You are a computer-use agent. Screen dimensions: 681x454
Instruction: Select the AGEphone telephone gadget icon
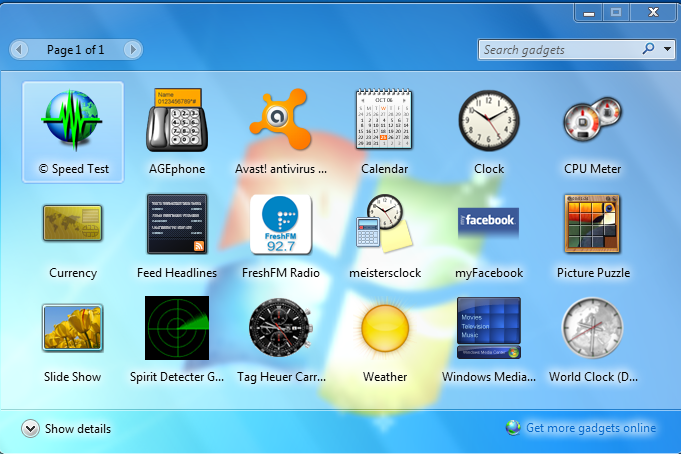click(177, 120)
